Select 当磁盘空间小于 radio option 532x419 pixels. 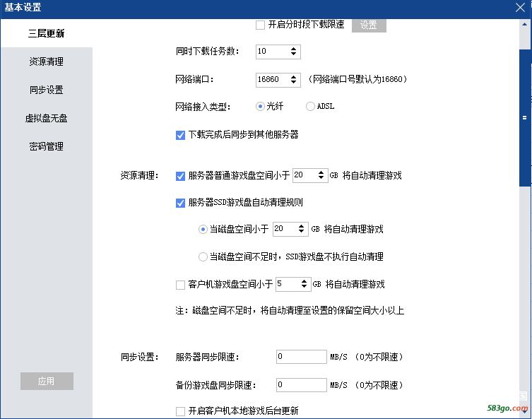click(203, 230)
